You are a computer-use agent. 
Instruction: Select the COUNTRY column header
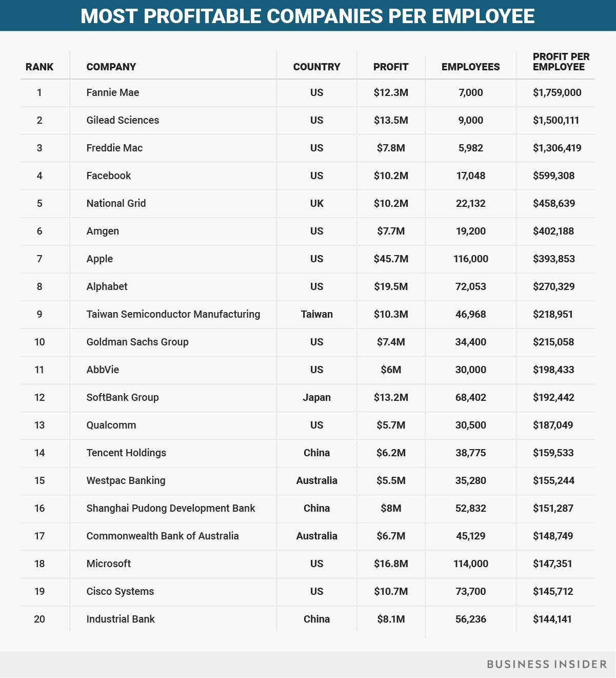click(x=316, y=67)
